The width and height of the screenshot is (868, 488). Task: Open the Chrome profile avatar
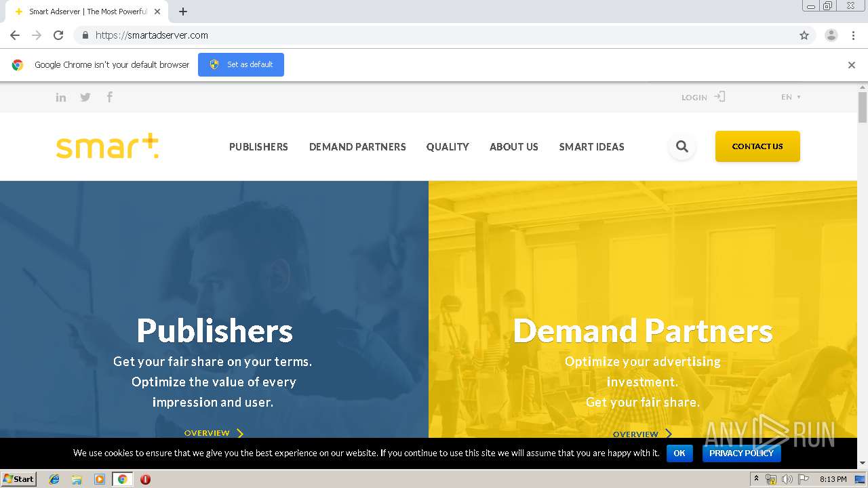831,35
